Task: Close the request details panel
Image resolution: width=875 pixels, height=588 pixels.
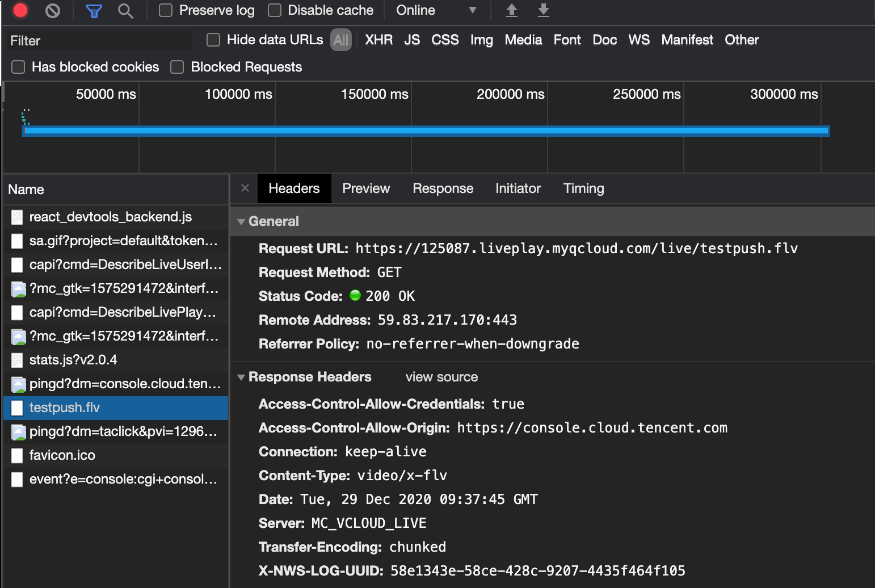Action: tap(245, 188)
